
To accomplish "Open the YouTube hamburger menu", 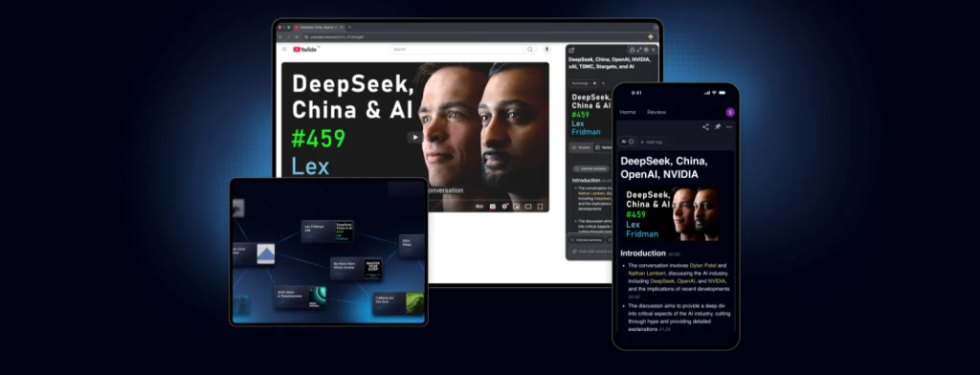I will pos(284,49).
